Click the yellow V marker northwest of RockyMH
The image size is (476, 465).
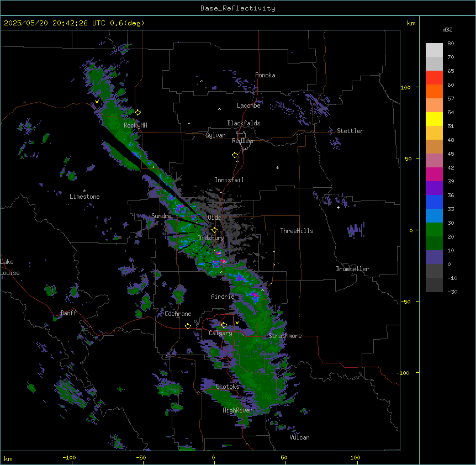coord(97,102)
